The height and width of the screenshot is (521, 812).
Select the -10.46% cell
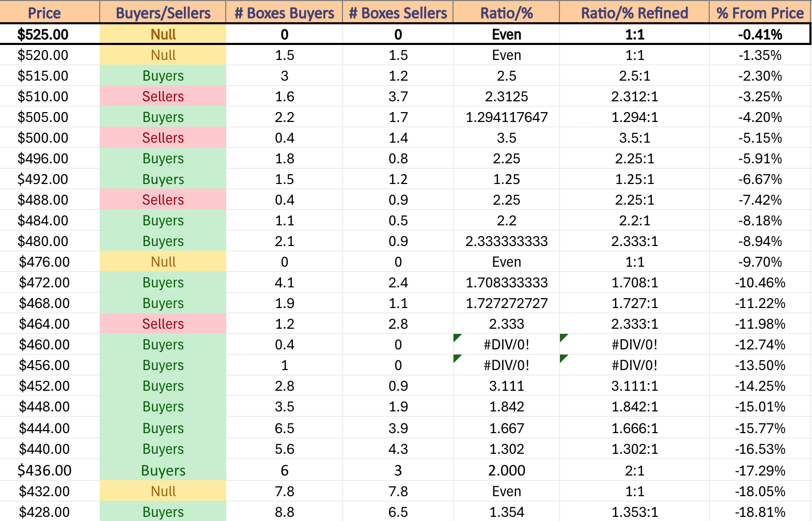pos(760,282)
